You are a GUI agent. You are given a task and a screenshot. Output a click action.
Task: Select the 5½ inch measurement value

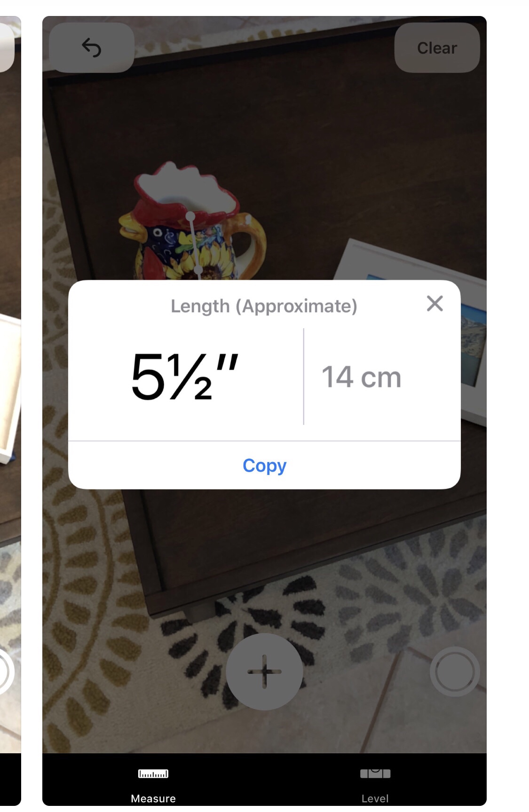[185, 377]
